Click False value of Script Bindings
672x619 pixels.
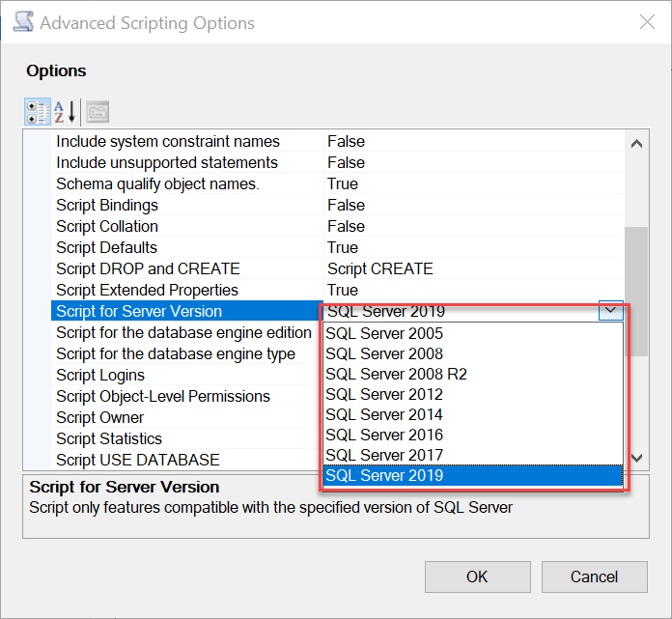point(474,205)
